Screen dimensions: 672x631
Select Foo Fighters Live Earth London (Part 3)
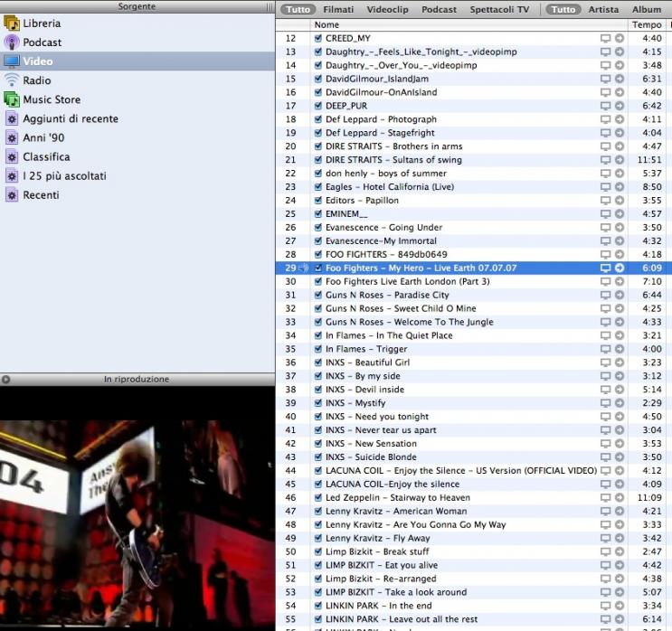408,281
